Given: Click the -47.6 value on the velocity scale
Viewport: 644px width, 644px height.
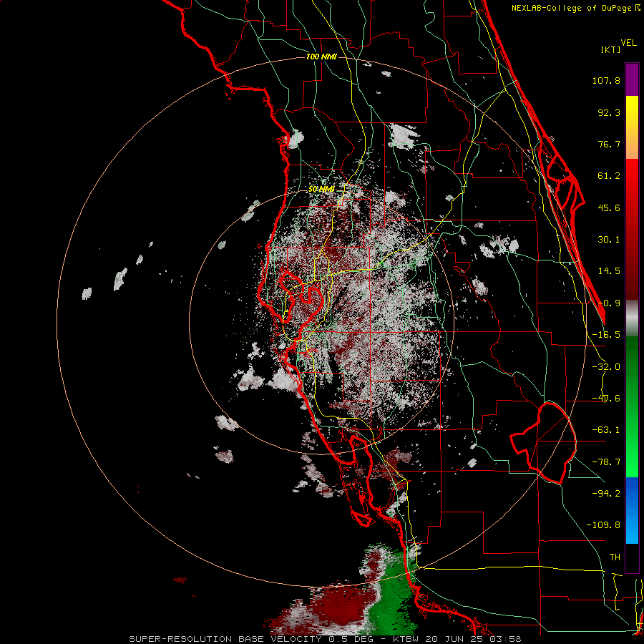Looking at the screenshot, I should point(606,399).
